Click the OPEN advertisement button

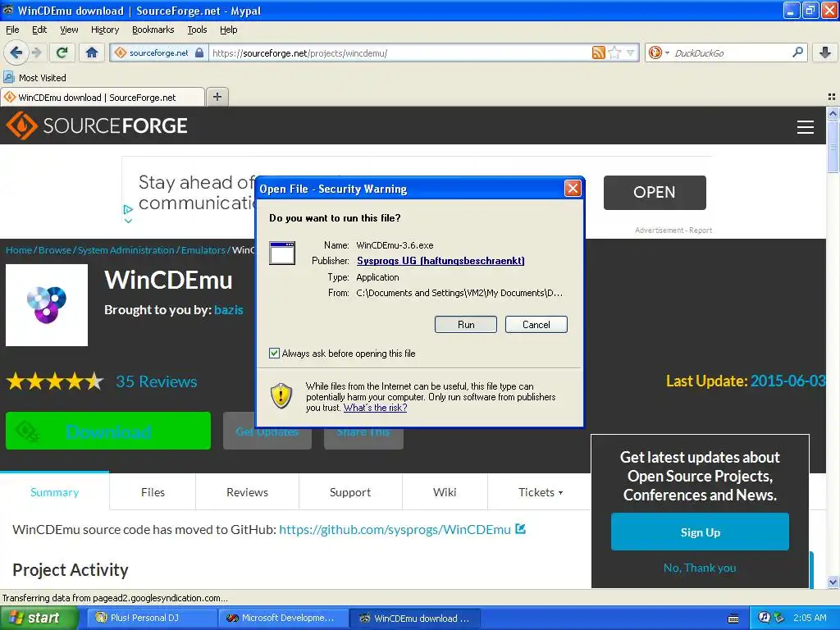pos(655,192)
